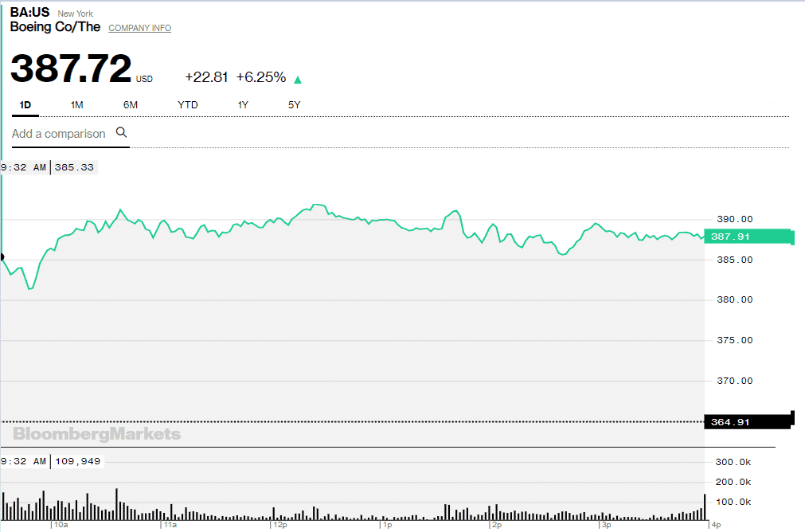Screen dimensions: 805x532
Task: Open the COMPANY INFO link
Action: pyautogui.click(x=139, y=28)
